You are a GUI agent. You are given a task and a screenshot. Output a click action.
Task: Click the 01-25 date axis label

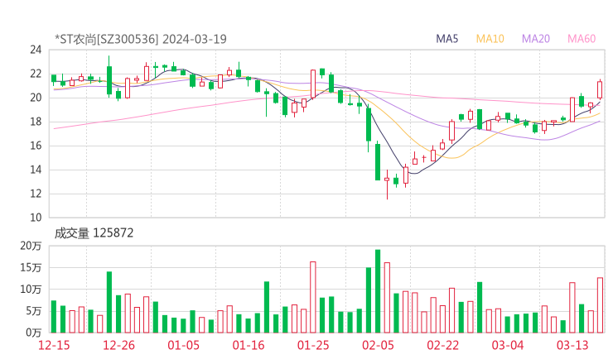pos(313,345)
